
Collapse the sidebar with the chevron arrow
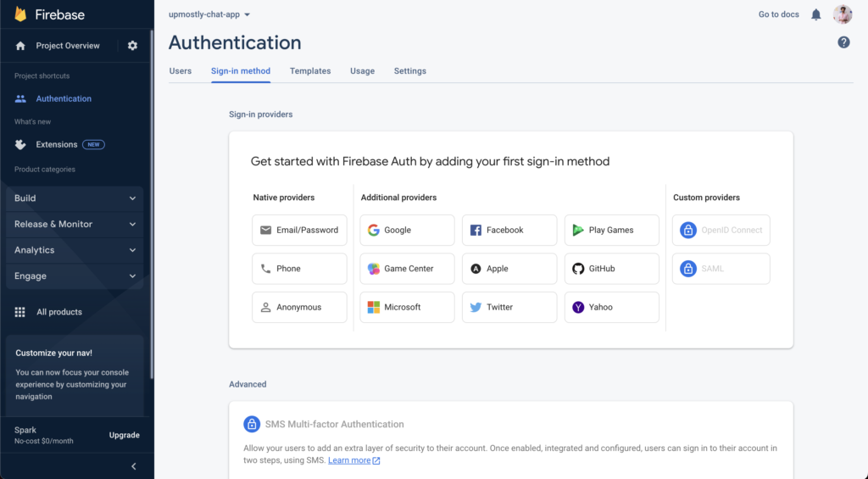point(133,466)
